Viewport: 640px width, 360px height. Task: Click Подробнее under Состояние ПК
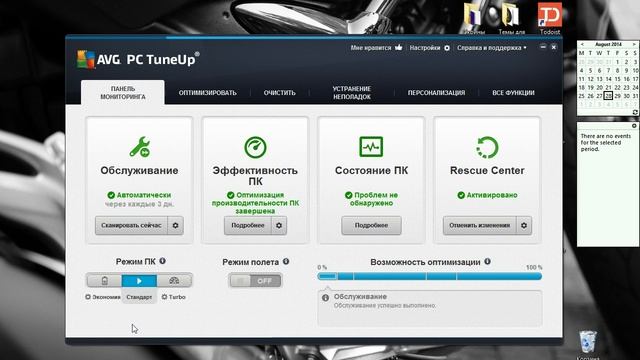(x=371, y=225)
